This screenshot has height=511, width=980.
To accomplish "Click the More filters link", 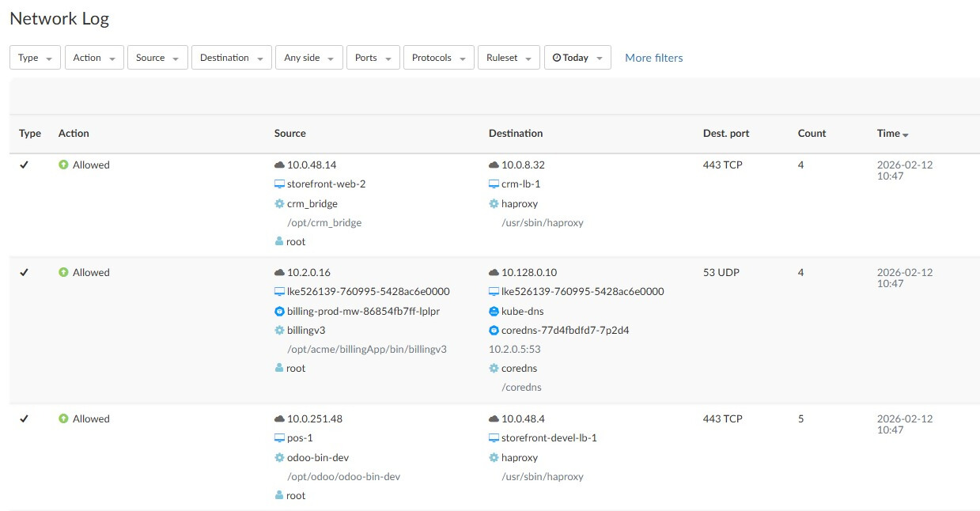I will [x=653, y=58].
